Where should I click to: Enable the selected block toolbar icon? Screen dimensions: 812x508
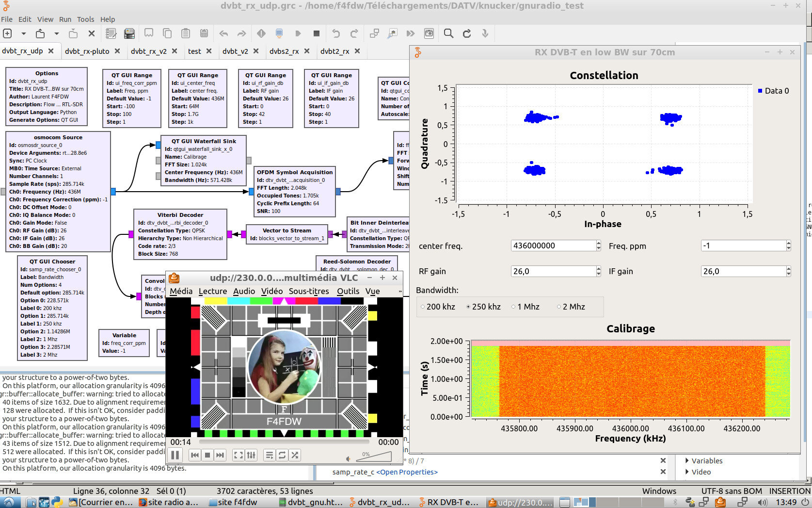(374, 33)
